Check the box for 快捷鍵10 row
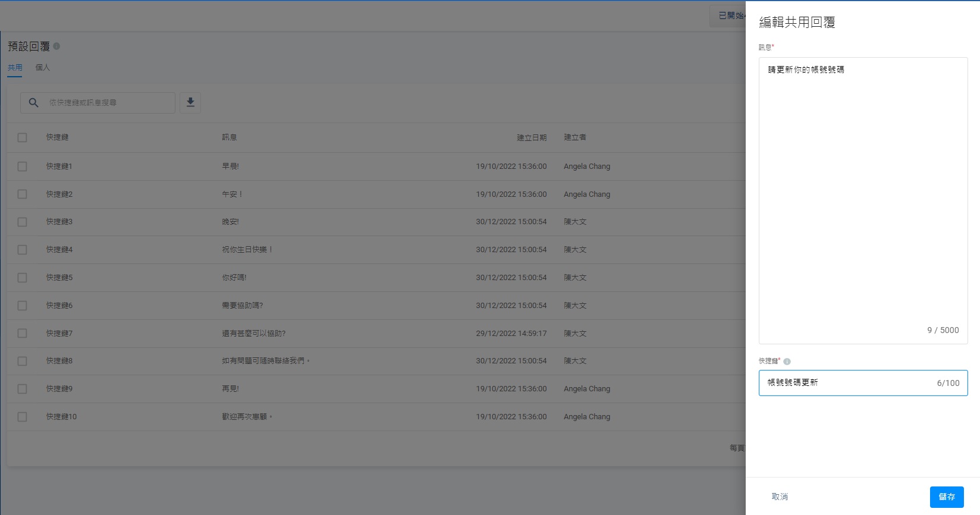This screenshot has height=515, width=980. tap(23, 417)
